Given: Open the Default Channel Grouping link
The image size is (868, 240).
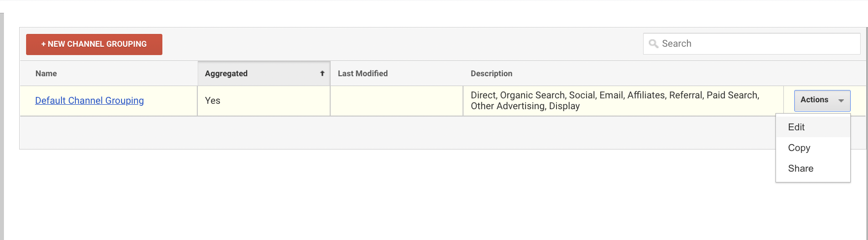Looking at the screenshot, I should 90,100.
